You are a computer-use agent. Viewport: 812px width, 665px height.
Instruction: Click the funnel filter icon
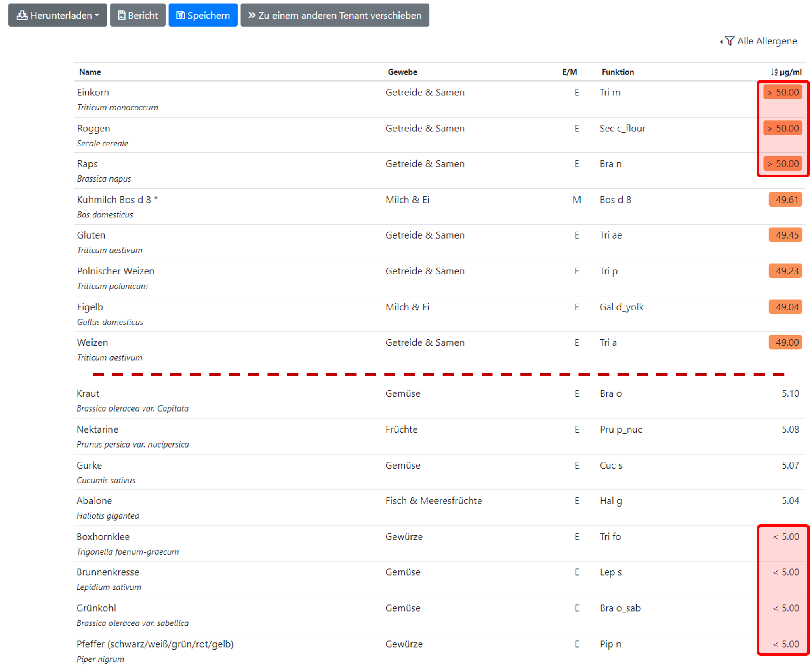pos(730,41)
